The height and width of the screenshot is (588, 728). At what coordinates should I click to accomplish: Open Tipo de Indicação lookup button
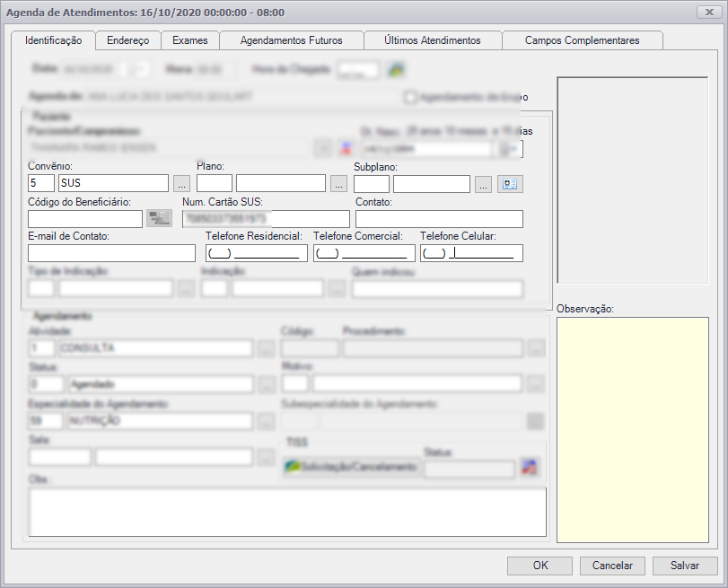[186, 289]
